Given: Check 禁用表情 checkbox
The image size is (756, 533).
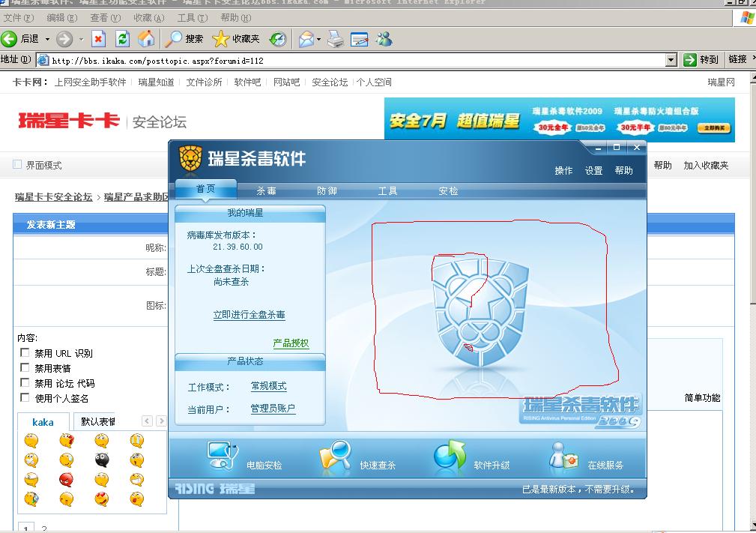Looking at the screenshot, I should 25,367.
